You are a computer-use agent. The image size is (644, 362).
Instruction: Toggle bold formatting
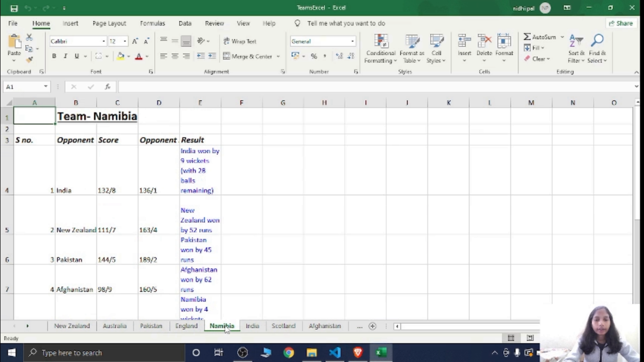click(x=54, y=56)
